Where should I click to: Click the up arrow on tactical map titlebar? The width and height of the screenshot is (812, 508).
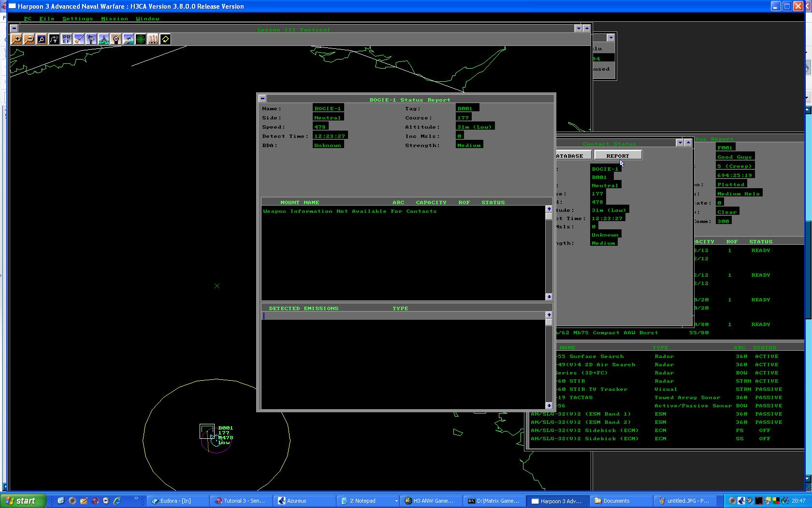pos(586,29)
